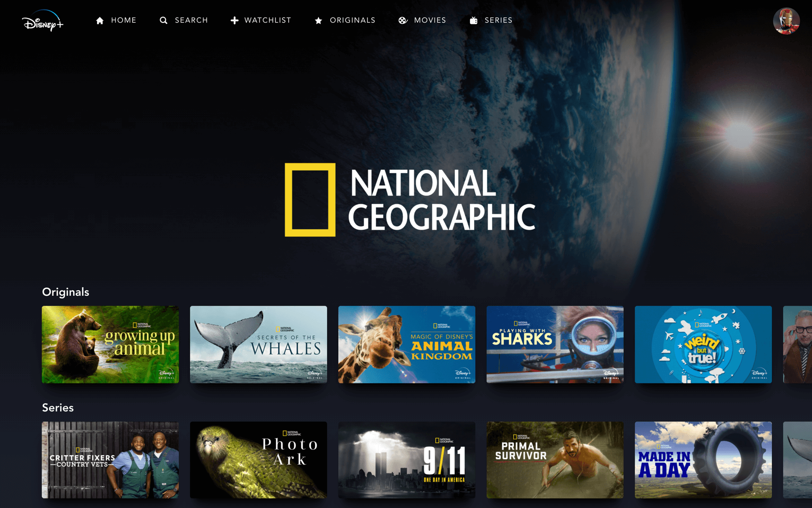This screenshot has width=812, height=508.
Task: Open Magic of Disney's Animal Kingdom
Action: coord(406,345)
